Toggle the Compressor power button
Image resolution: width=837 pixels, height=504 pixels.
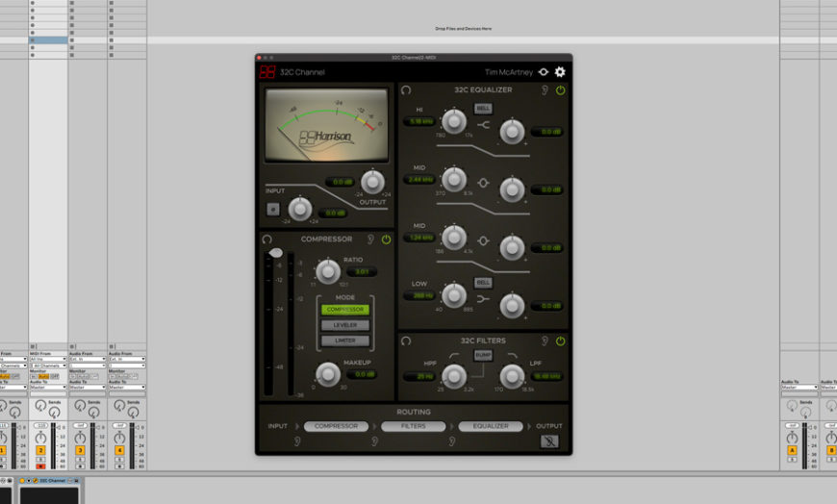386,239
